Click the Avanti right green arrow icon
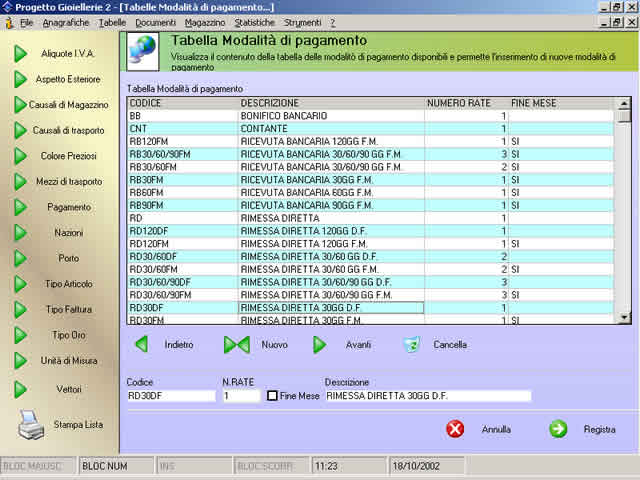 click(320, 344)
